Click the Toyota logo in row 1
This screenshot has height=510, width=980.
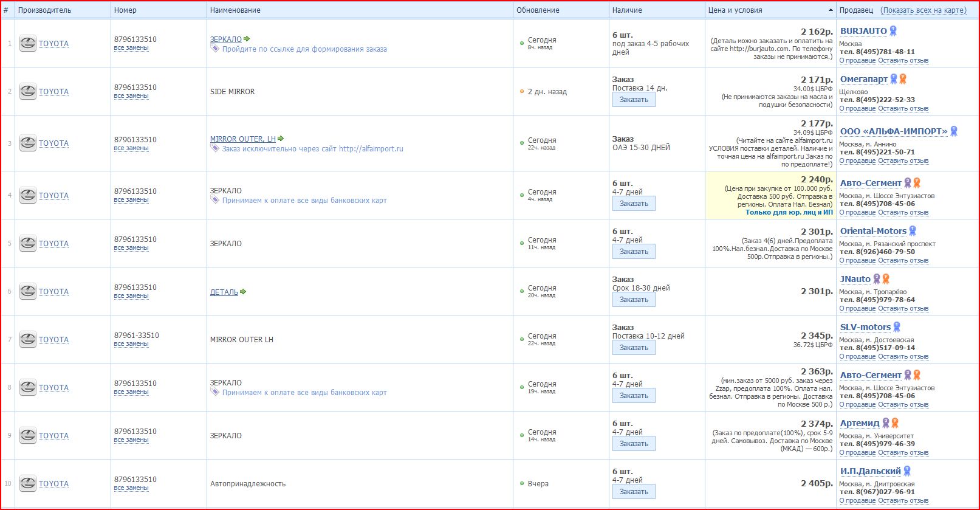pyautogui.click(x=28, y=43)
